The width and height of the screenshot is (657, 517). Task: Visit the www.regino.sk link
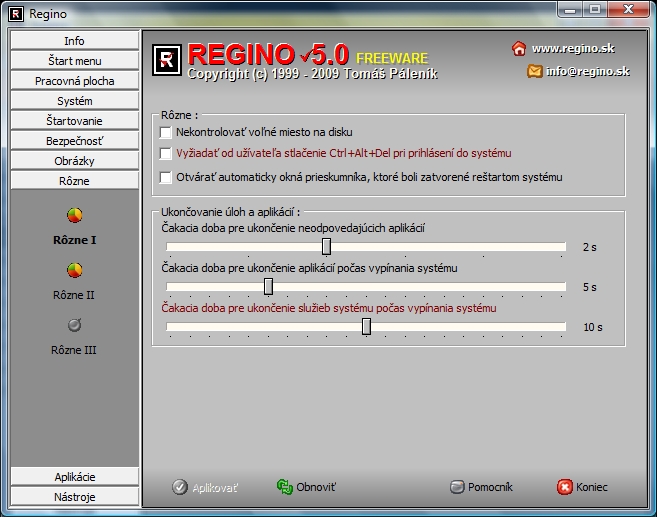coord(573,49)
